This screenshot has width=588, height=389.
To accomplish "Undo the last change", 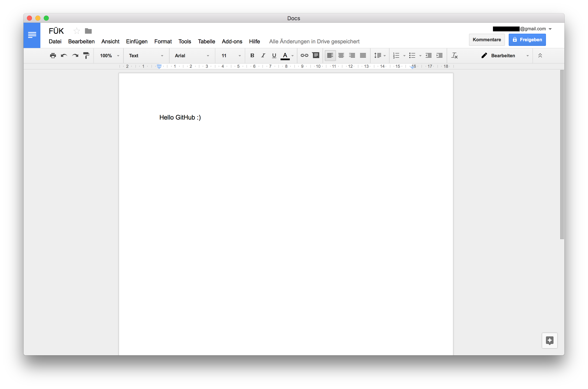I will tap(64, 56).
